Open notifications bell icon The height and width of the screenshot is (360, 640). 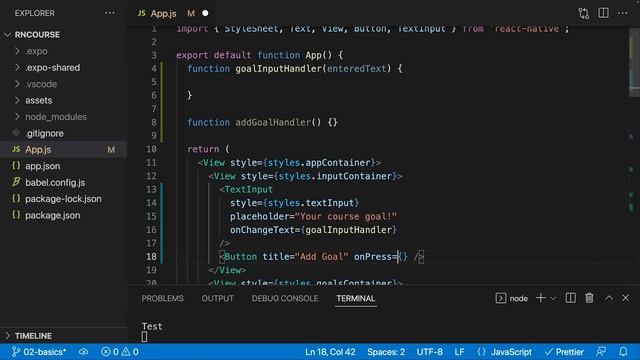623,352
